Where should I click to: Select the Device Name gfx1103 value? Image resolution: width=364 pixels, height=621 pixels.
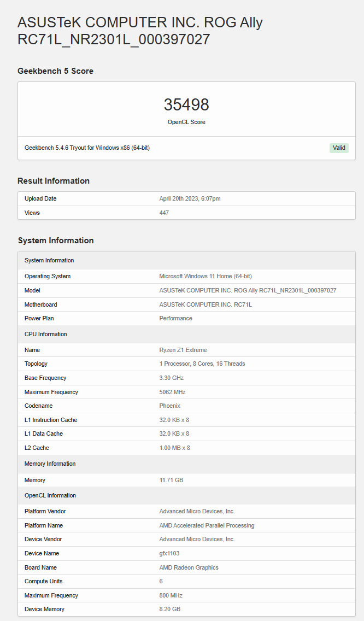tap(169, 553)
